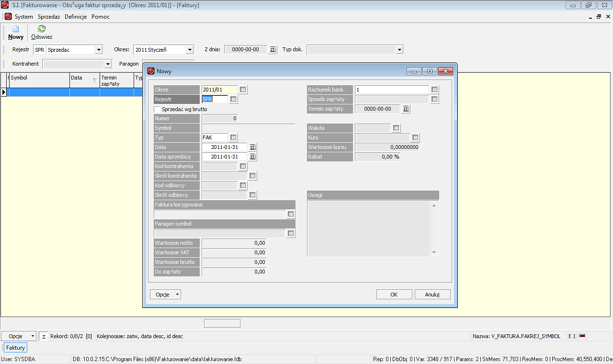The width and height of the screenshot is (613, 364).
Task: Click scroll down arrow in Uwagi box
Action: (x=434, y=252)
